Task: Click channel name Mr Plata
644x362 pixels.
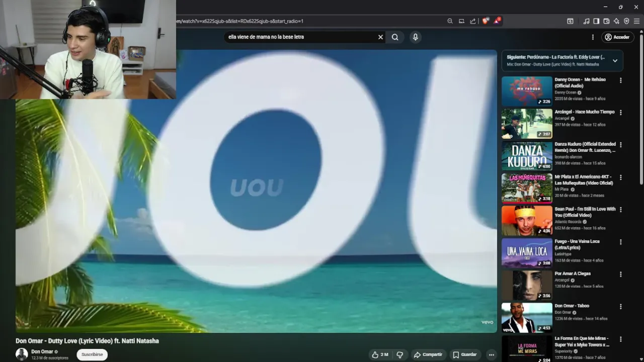Action: [x=561, y=190]
